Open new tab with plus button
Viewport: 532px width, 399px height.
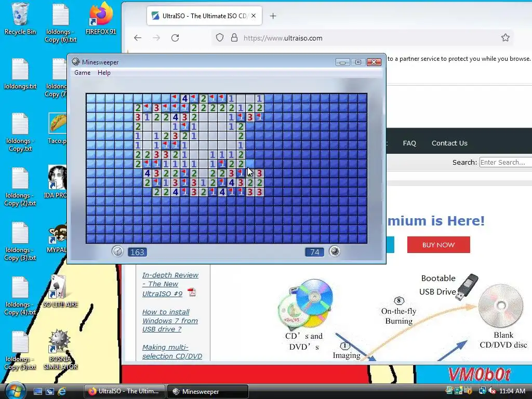(273, 16)
